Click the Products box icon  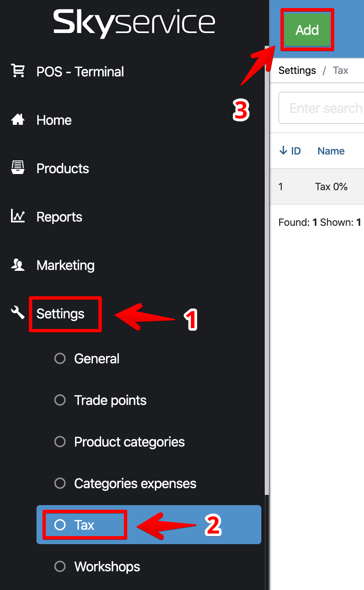[18, 168]
